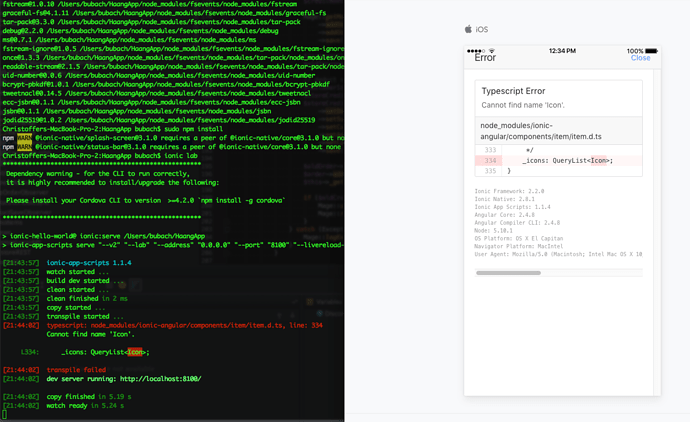Click 100% battery percentage in status bar
Image resolution: width=690 pixels, height=422 pixels.
635,51
